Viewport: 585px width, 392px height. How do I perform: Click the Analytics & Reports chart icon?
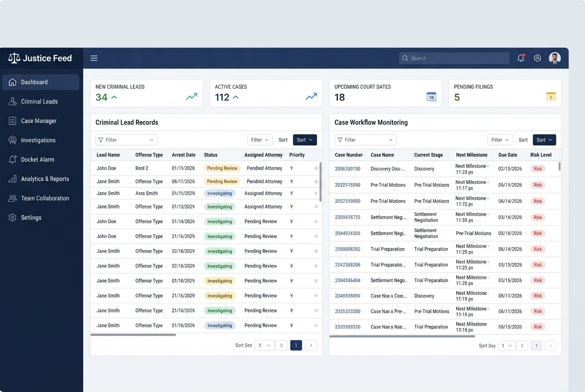click(x=12, y=179)
